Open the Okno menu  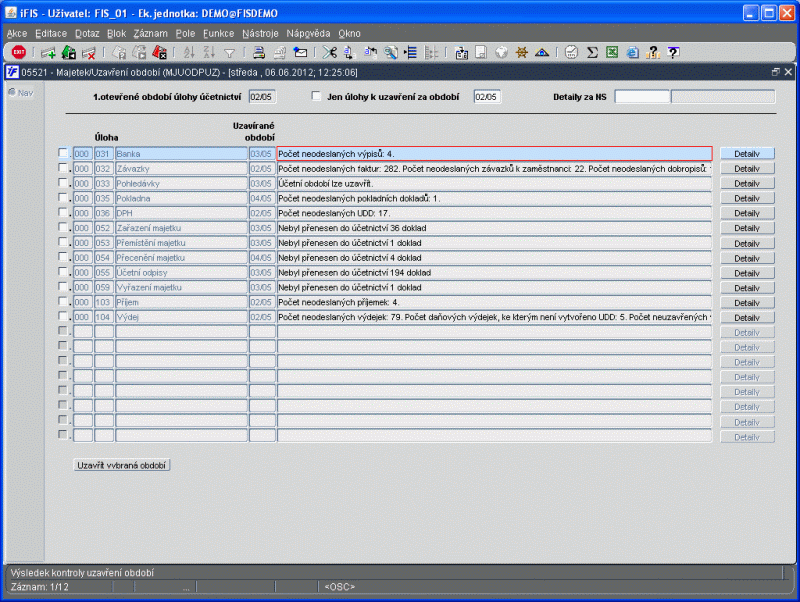(349, 34)
